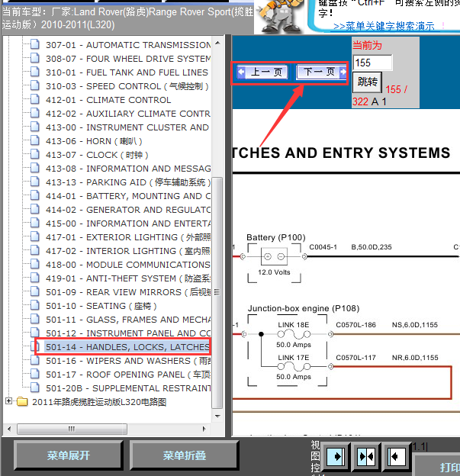Select 501-16 WIPERS AND WASHERS item
Image resolution: width=460 pixels, height=476 pixels.
point(128,361)
